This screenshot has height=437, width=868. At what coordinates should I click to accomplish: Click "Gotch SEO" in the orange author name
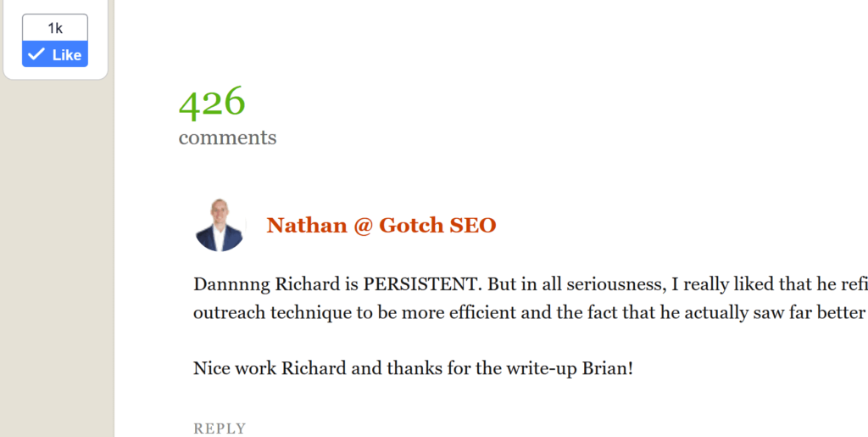click(437, 225)
